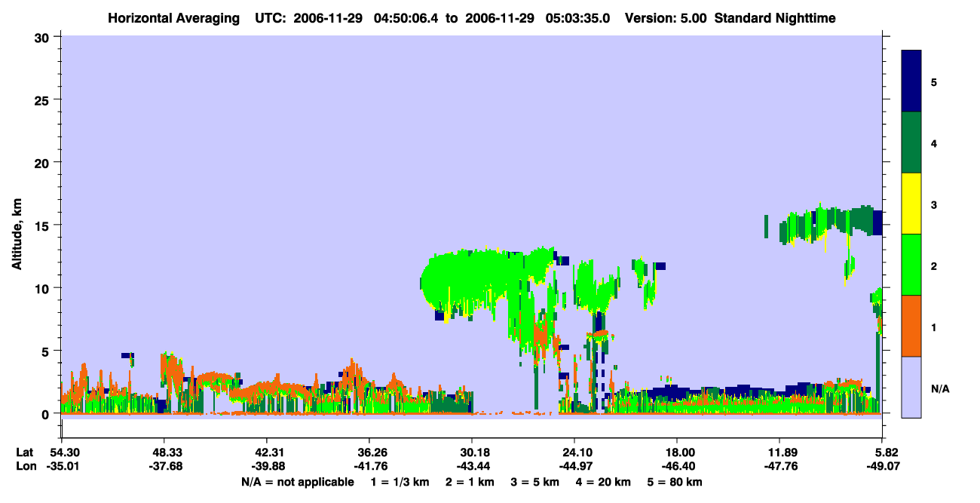Image resolution: width=980 pixels, height=503 pixels.
Task: Click the legend text '1 = 1/3 km'
Action: point(400,482)
